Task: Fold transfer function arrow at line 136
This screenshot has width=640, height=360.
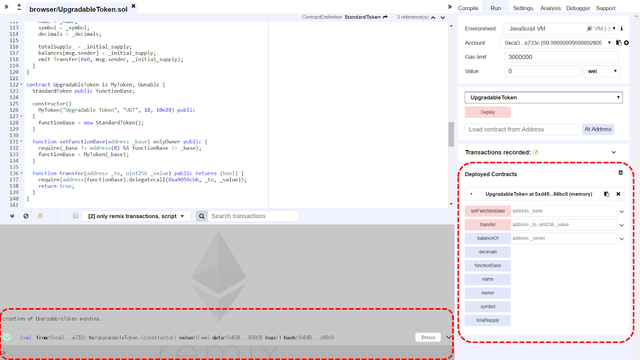Action: click(22, 173)
